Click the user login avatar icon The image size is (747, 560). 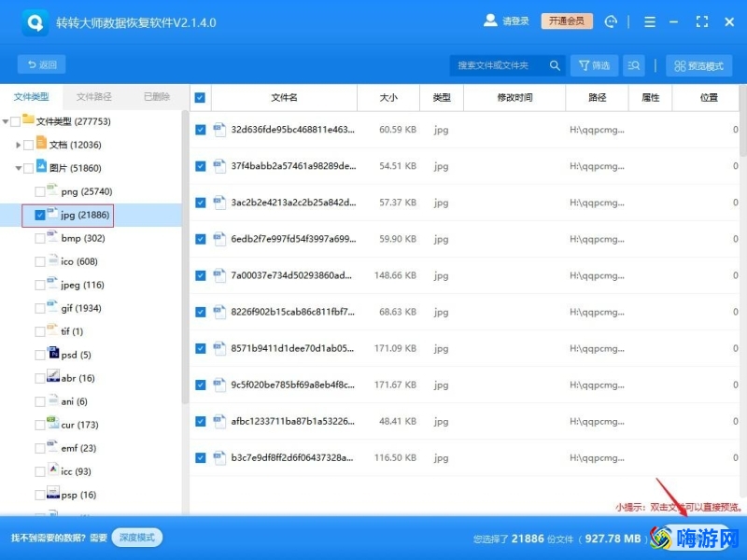click(490, 21)
